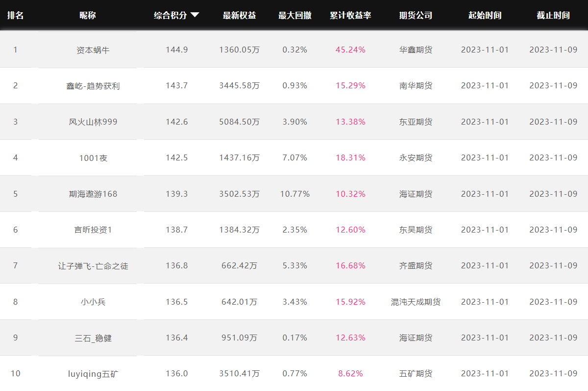Click the 累计收益率 column header
The width and height of the screenshot is (588, 391).
click(350, 15)
